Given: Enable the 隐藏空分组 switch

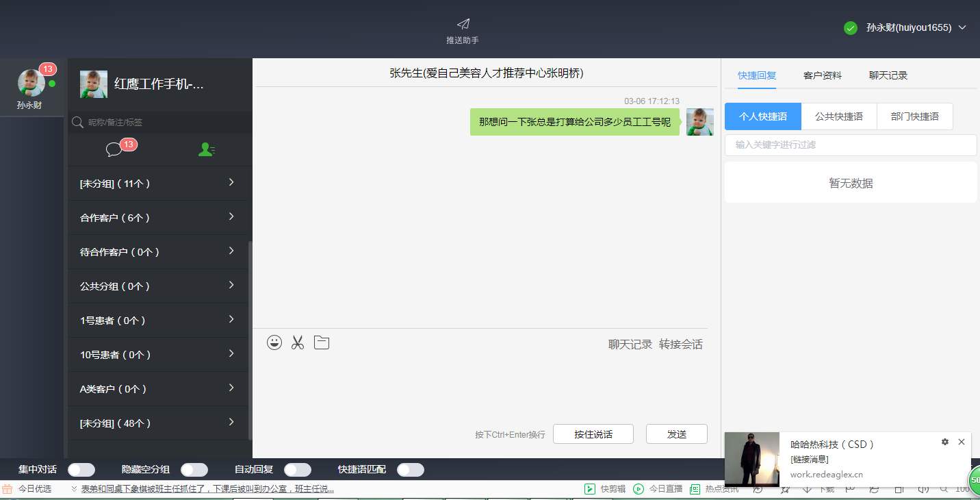Looking at the screenshot, I should [x=194, y=469].
